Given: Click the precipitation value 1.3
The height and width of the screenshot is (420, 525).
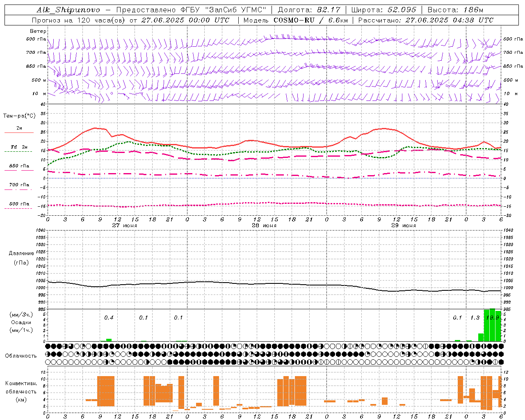Looking at the screenshot, I should pyautogui.click(x=475, y=317).
